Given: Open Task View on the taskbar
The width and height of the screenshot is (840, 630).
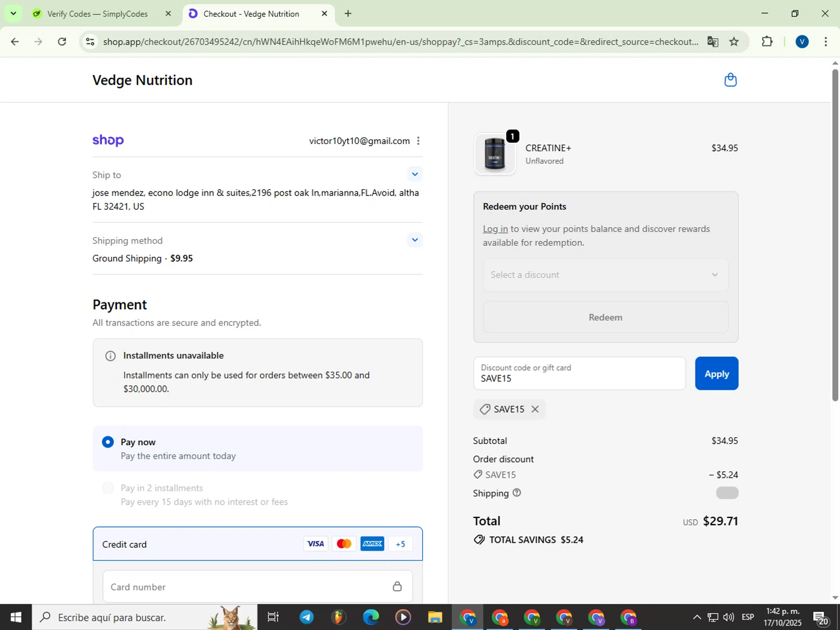Looking at the screenshot, I should pos(273,617).
